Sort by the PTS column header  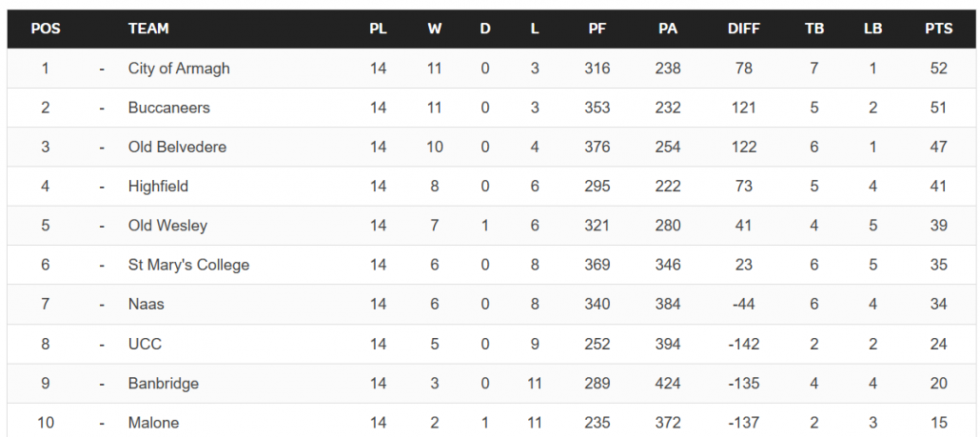(939, 29)
